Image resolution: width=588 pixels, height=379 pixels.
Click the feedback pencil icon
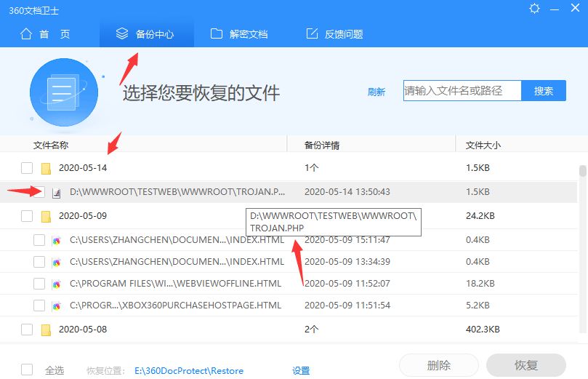(313, 34)
